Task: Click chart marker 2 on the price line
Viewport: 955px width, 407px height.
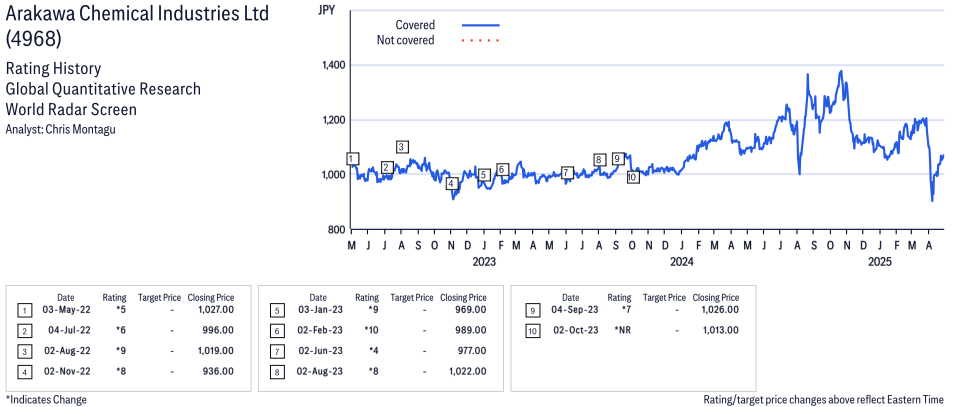Action: (x=387, y=168)
